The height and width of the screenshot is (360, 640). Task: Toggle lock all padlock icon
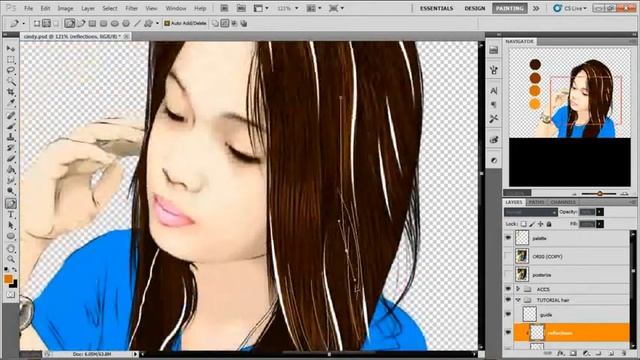(x=549, y=224)
